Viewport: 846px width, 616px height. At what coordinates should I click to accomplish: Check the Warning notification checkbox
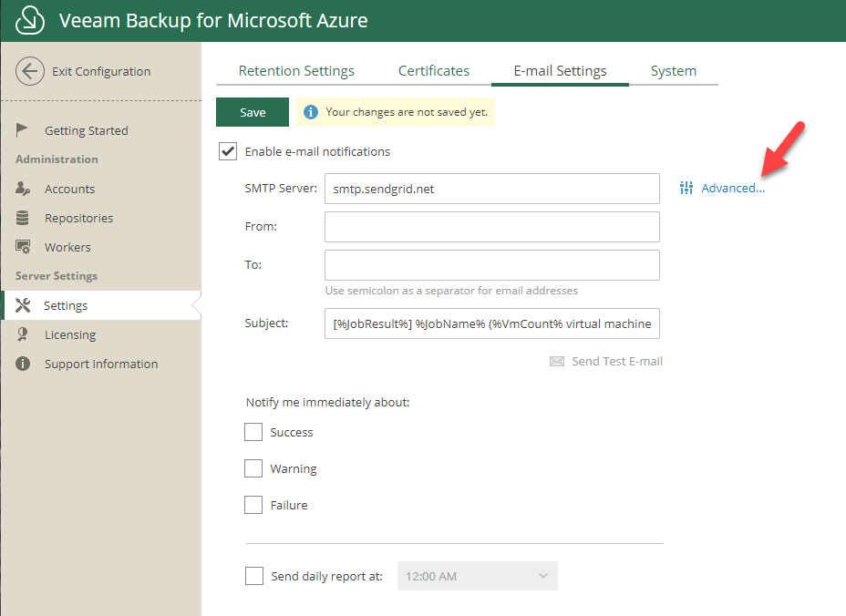point(253,468)
